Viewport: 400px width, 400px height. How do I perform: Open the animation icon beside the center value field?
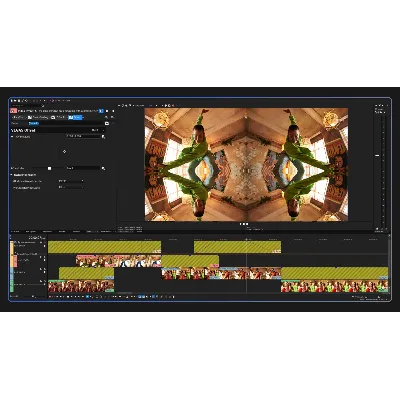[x=103, y=136]
